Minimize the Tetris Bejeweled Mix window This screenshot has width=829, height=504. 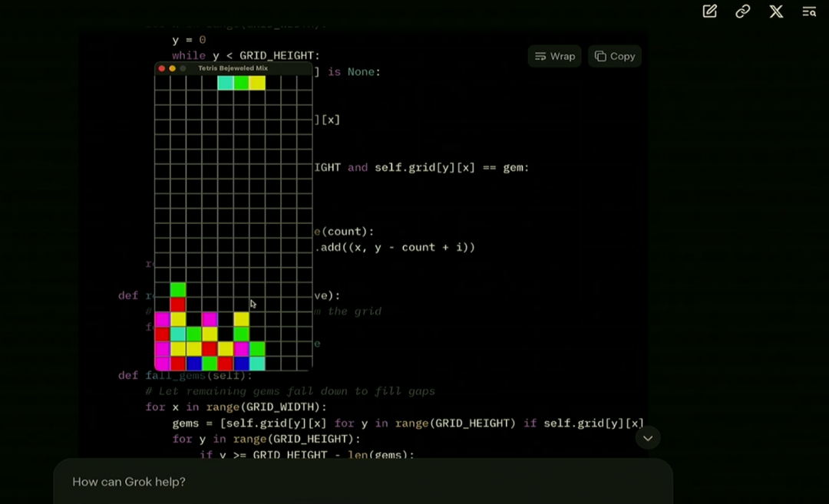coord(173,68)
